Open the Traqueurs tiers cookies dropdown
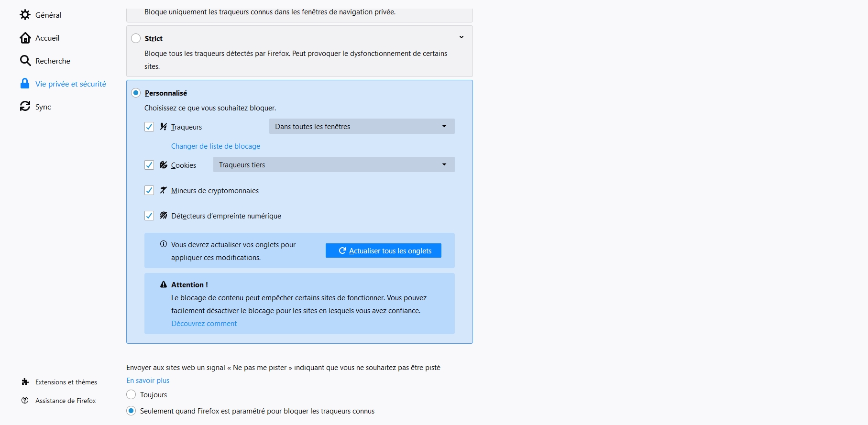Screen dimensions: 868x425 pos(333,164)
